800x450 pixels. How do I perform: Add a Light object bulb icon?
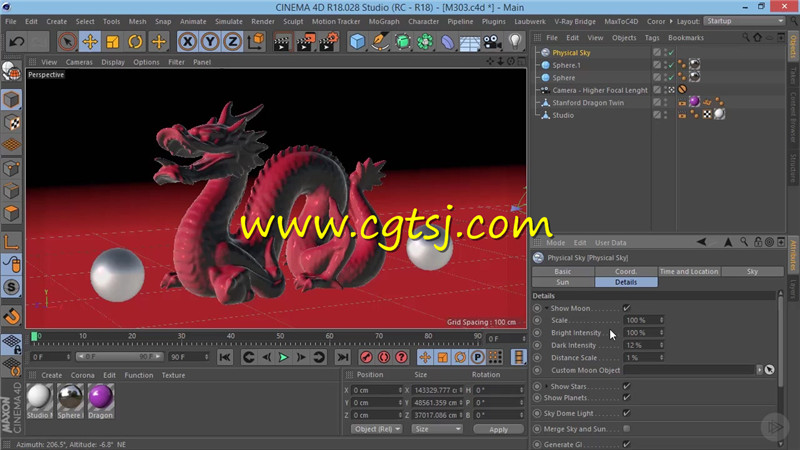515,41
